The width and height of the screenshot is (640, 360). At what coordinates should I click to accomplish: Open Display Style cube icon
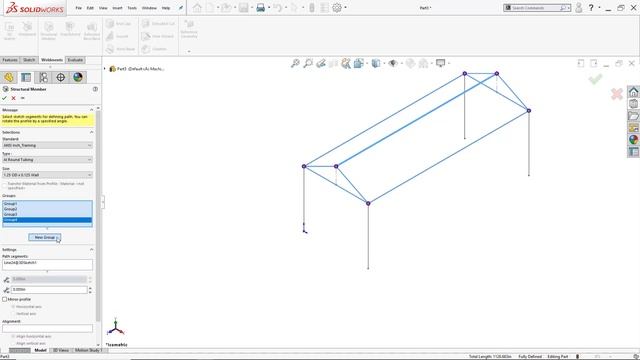376,63
